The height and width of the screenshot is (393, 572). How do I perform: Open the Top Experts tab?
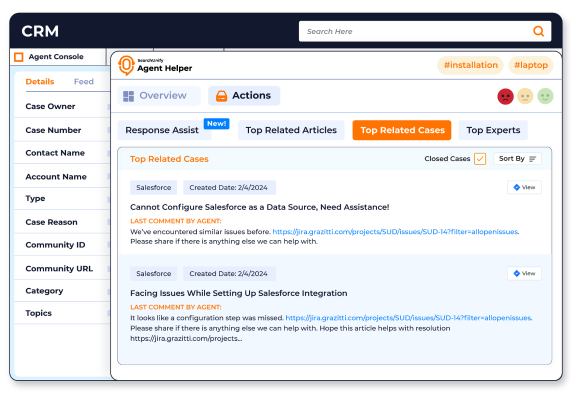[493, 130]
